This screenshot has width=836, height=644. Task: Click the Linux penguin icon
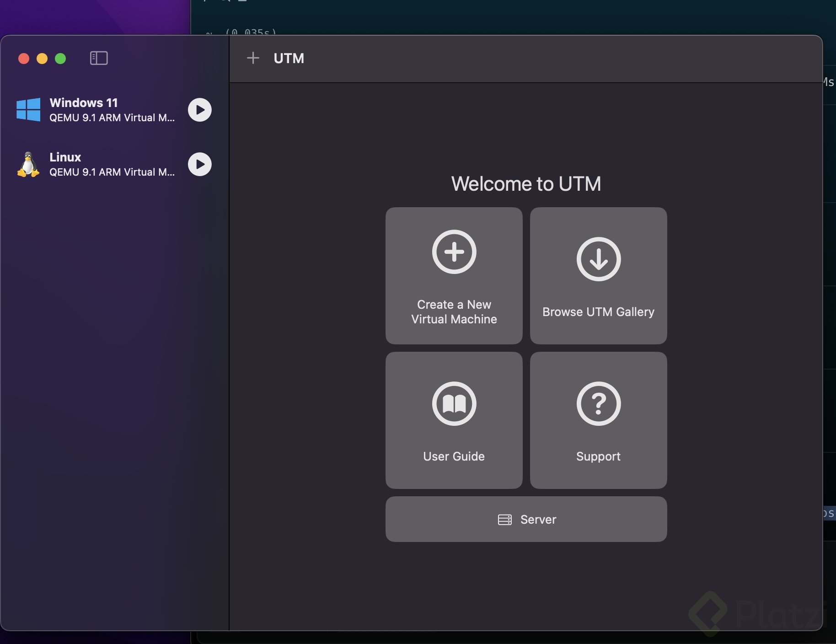coord(28,164)
